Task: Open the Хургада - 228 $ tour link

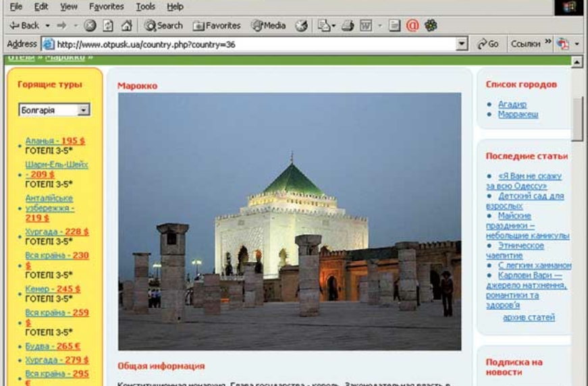Action: [57, 231]
